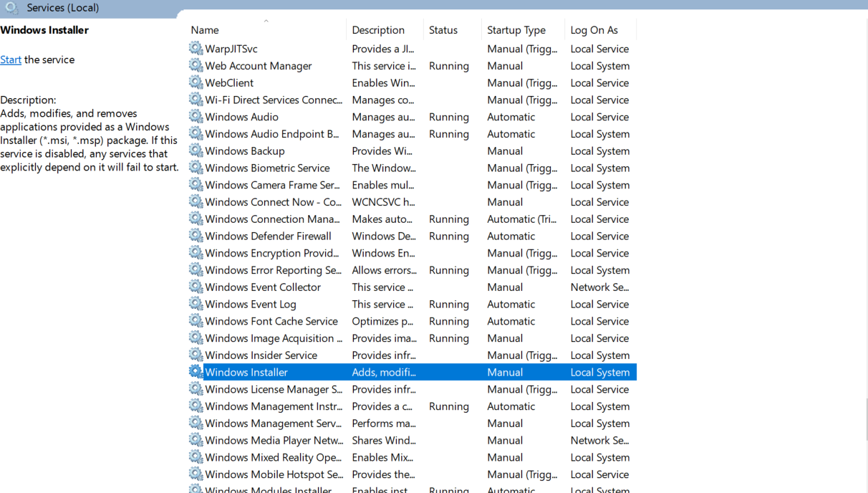Click 'Enables Mix...' description cell
868x493 pixels.
point(383,457)
